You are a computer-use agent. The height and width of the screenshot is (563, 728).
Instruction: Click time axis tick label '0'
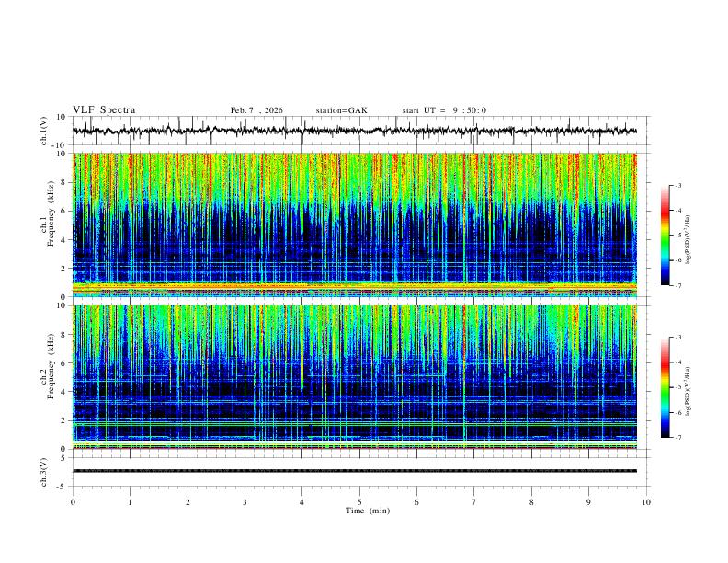point(73,502)
